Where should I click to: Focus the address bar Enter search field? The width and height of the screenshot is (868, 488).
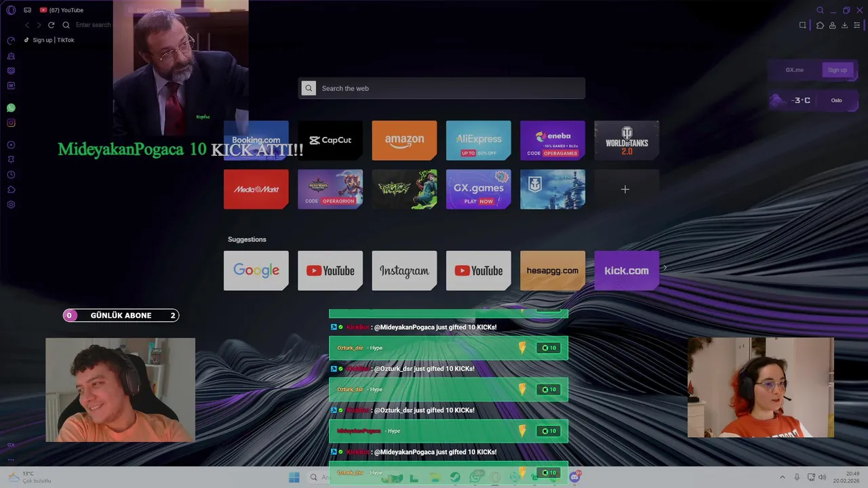[x=93, y=25]
